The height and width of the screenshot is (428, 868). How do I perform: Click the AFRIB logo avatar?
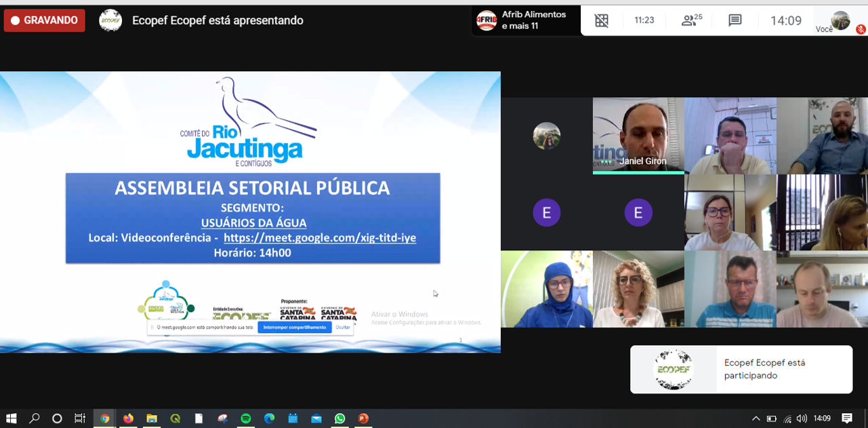[x=487, y=20]
